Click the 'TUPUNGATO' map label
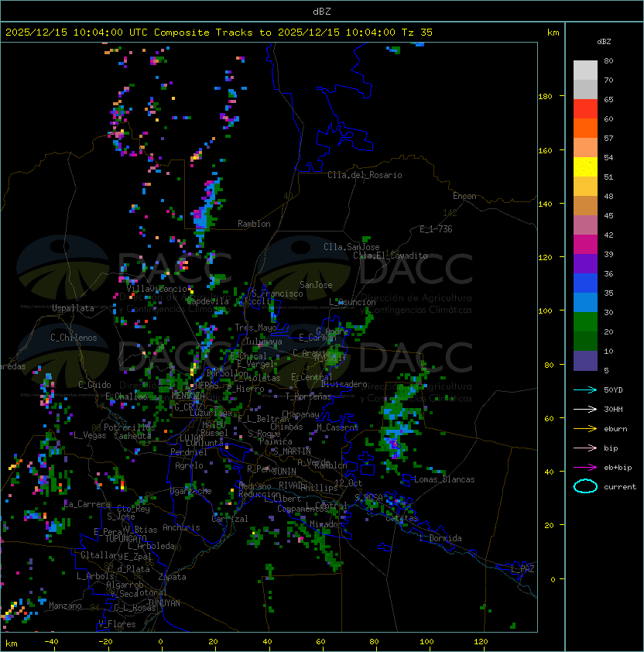This screenshot has width=644, height=652. point(126,539)
